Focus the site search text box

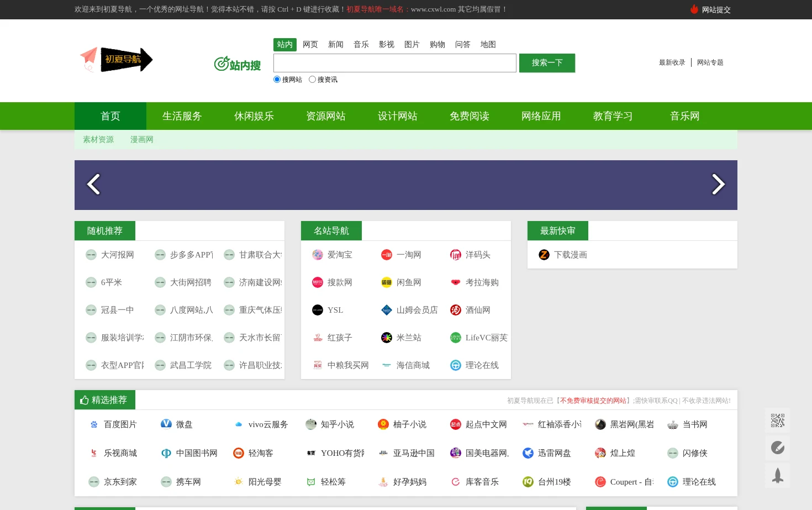[395, 63]
